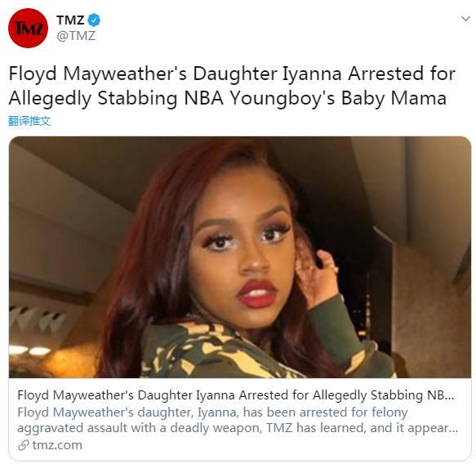476x468 pixels.
Task: Click the card description about felony aggravated assault
Action: pos(238,421)
